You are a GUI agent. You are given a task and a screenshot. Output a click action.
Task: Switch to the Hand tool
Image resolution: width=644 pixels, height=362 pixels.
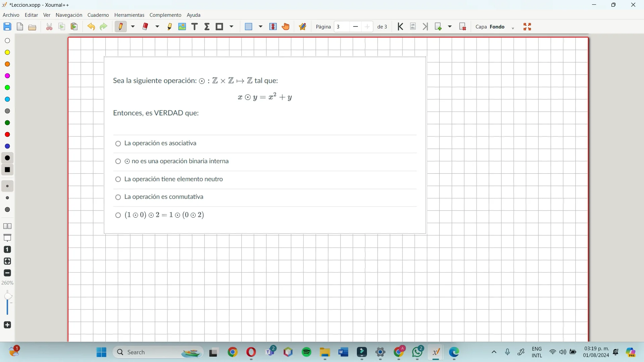coord(286,27)
